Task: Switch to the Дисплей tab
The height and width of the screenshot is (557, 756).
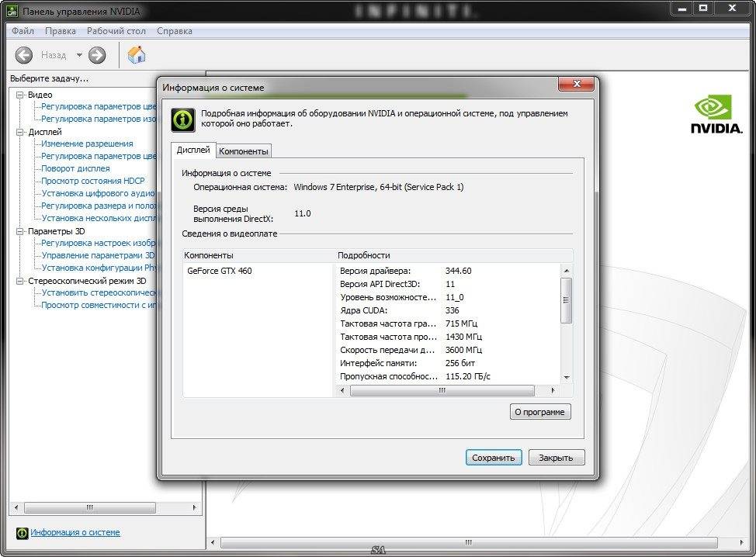Action: pyautogui.click(x=193, y=150)
